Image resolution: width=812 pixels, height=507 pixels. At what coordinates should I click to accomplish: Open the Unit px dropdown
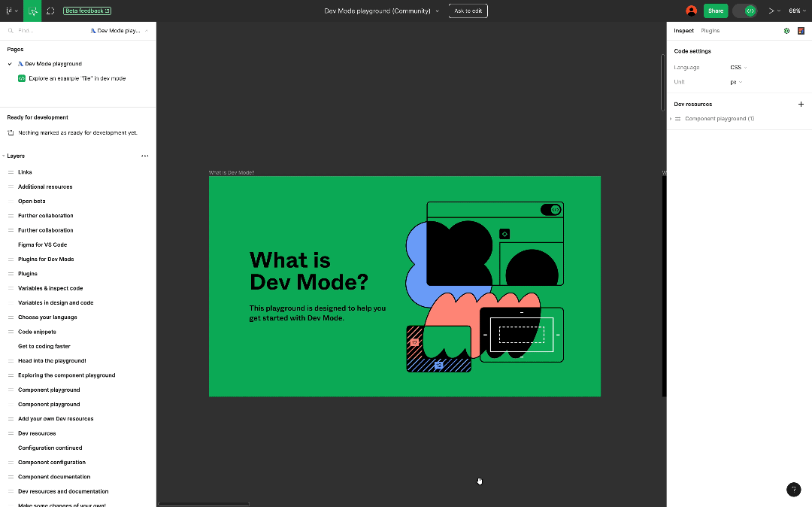[736, 82]
